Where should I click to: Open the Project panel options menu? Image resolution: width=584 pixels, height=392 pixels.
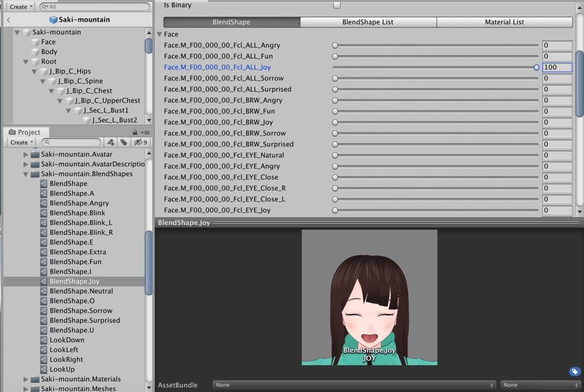click(x=145, y=132)
